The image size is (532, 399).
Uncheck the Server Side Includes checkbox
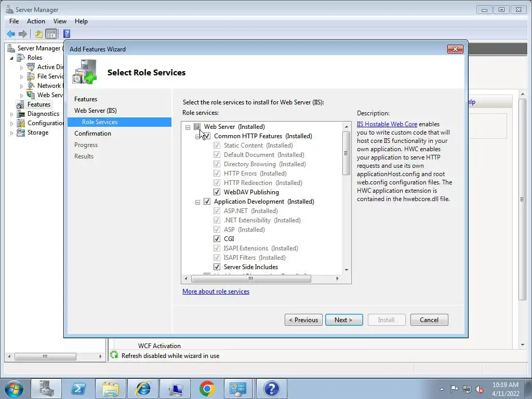[217, 267]
